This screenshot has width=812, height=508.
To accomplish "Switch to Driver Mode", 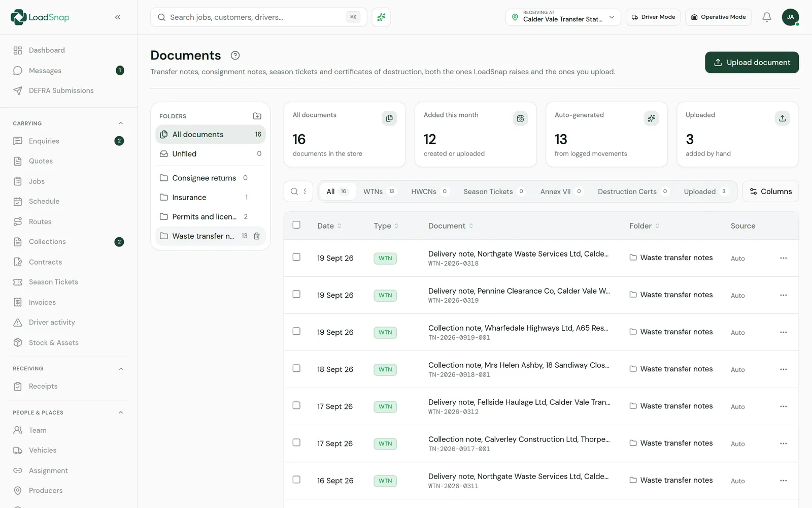I will click(x=653, y=17).
